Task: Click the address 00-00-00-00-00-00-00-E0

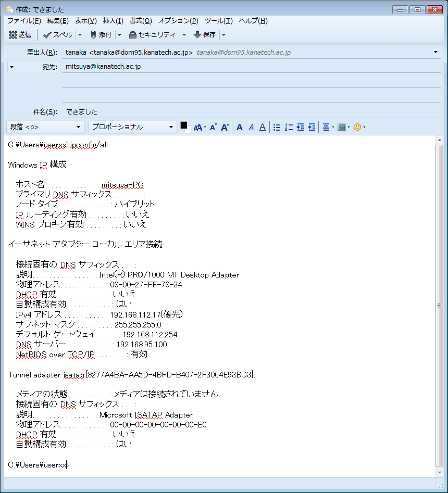Action: (x=158, y=425)
